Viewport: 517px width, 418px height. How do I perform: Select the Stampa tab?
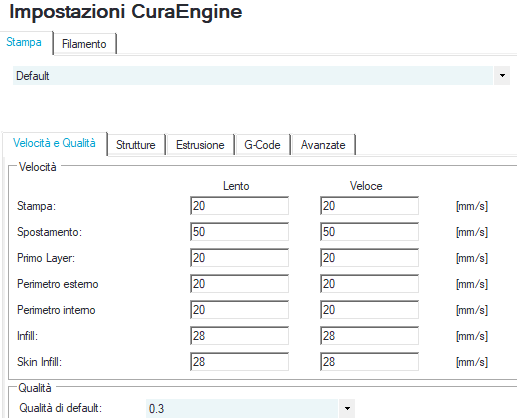tap(25, 42)
